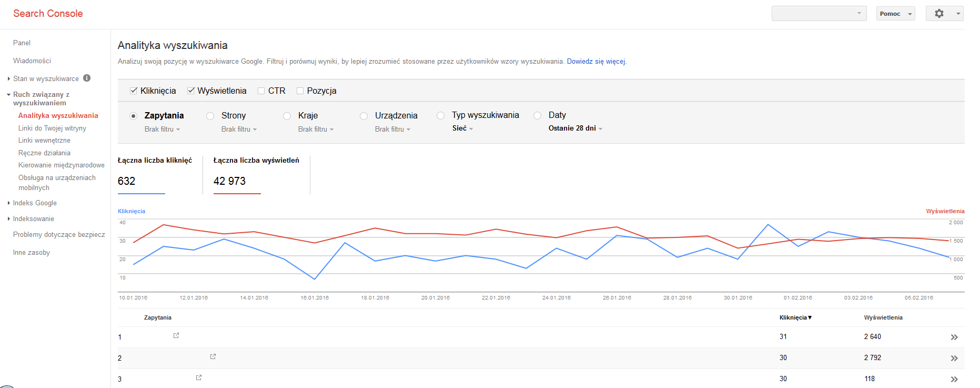Open external link icon in query row 1
980x388 pixels.
[176, 335]
